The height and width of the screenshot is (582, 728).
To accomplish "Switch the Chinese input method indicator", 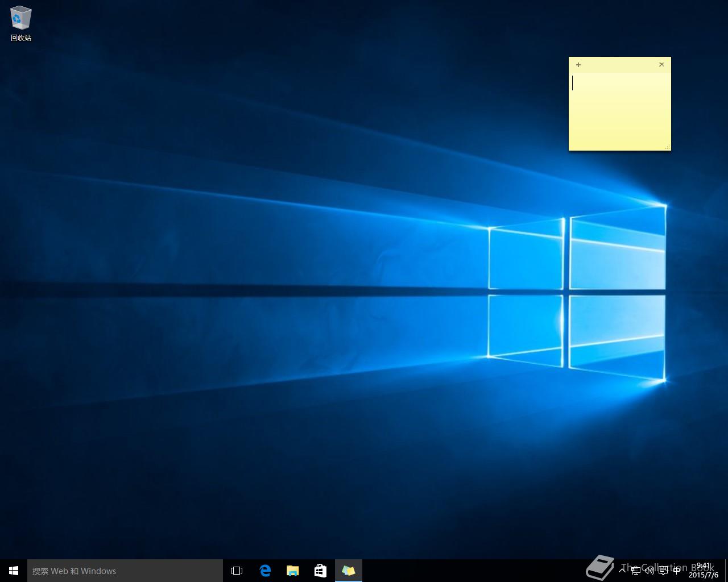I will 676,571.
